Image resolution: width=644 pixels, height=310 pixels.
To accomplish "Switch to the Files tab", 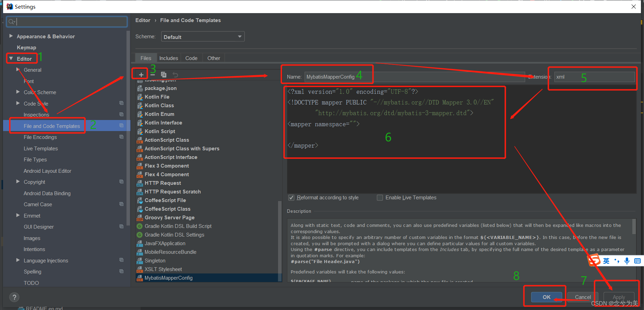I will (x=146, y=58).
